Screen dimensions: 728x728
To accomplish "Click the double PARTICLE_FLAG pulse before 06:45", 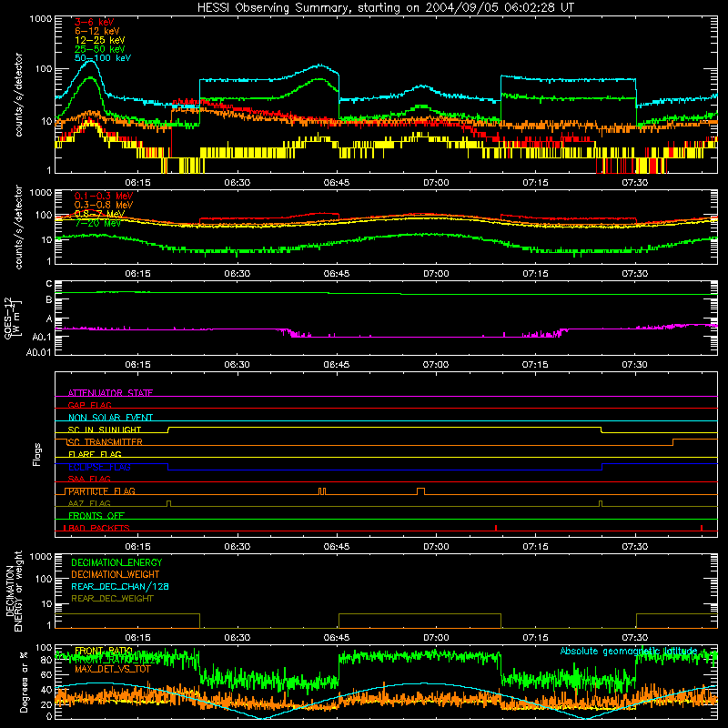I will 322,491.
